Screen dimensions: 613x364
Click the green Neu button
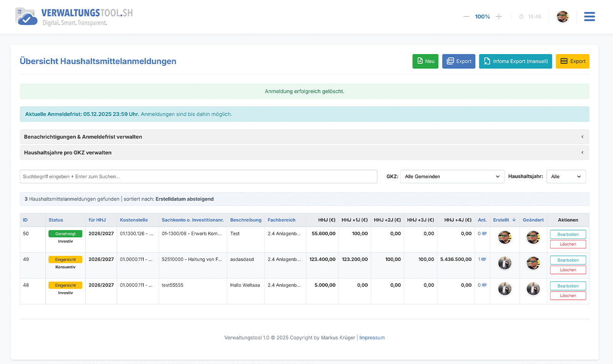point(425,61)
